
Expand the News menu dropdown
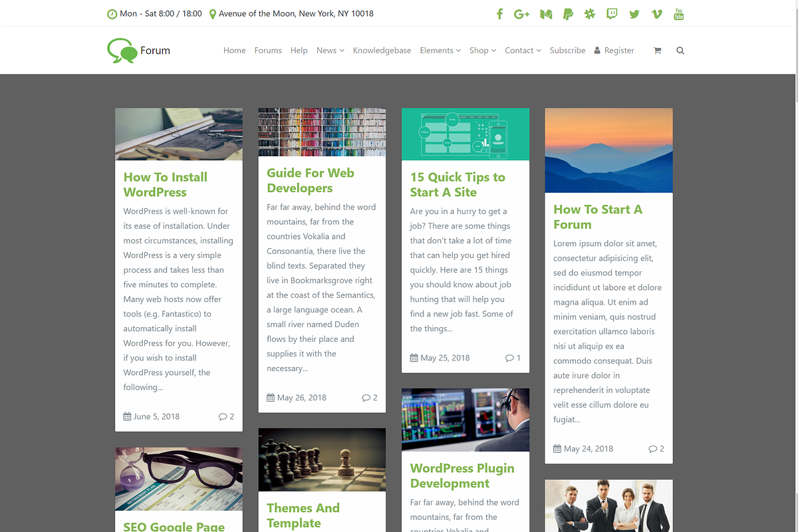click(x=330, y=51)
